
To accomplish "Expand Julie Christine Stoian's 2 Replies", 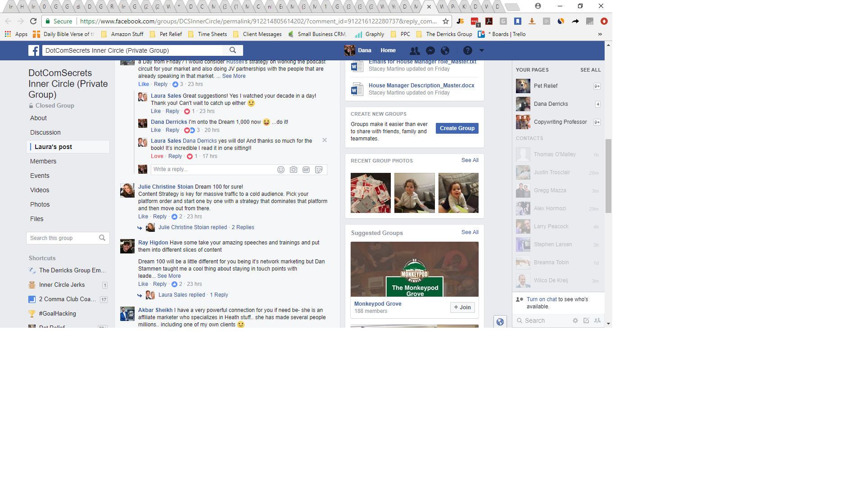I will coord(243,227).
